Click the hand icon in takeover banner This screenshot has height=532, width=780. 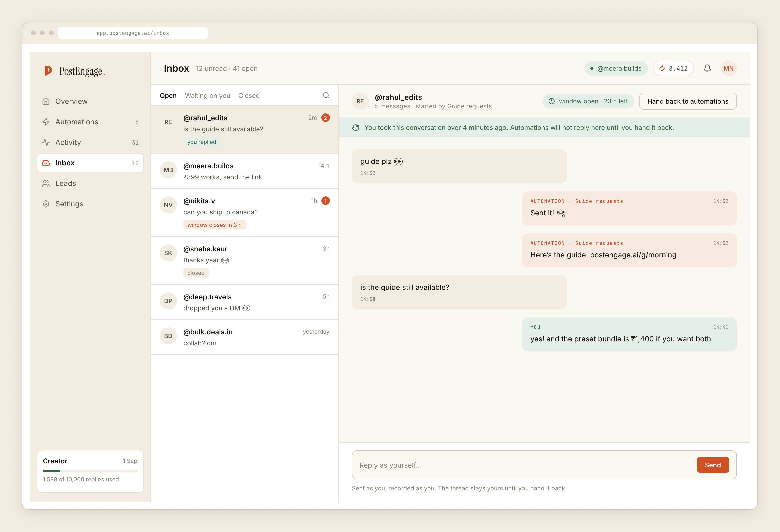click(356, 127)
